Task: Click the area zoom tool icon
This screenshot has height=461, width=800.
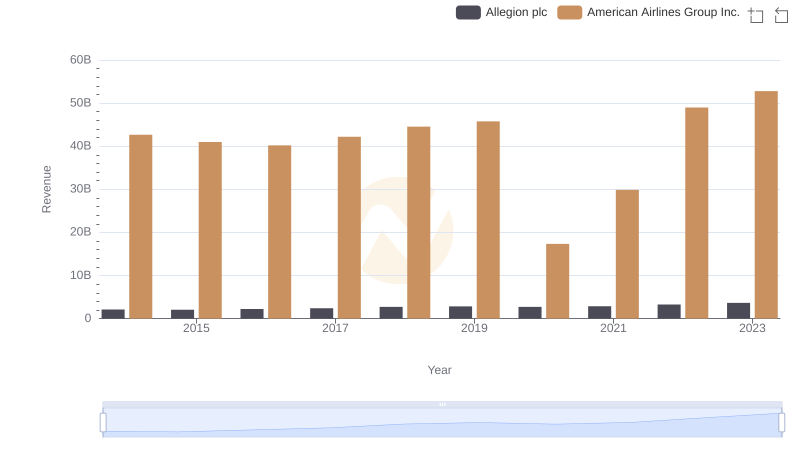Action: [x=756, y=15]
